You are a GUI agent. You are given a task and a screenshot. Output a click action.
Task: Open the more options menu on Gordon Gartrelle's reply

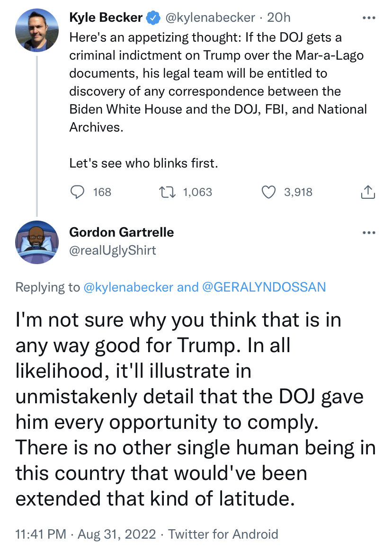coord(368,233)
